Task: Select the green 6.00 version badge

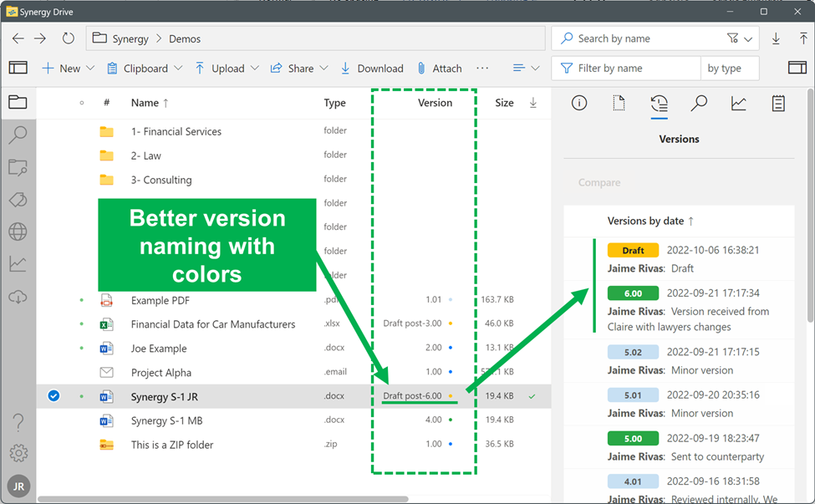Action: tap(633, 293)
